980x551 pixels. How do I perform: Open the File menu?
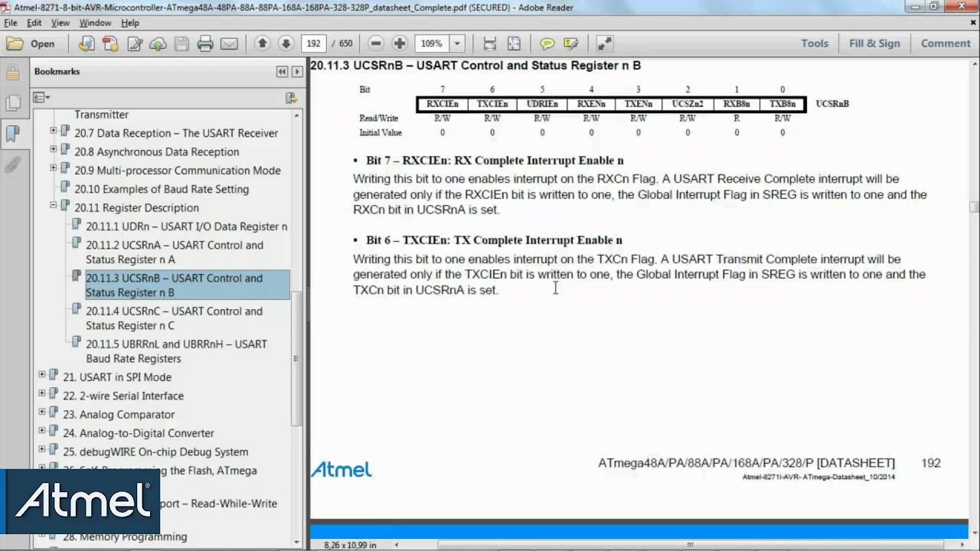11,23
